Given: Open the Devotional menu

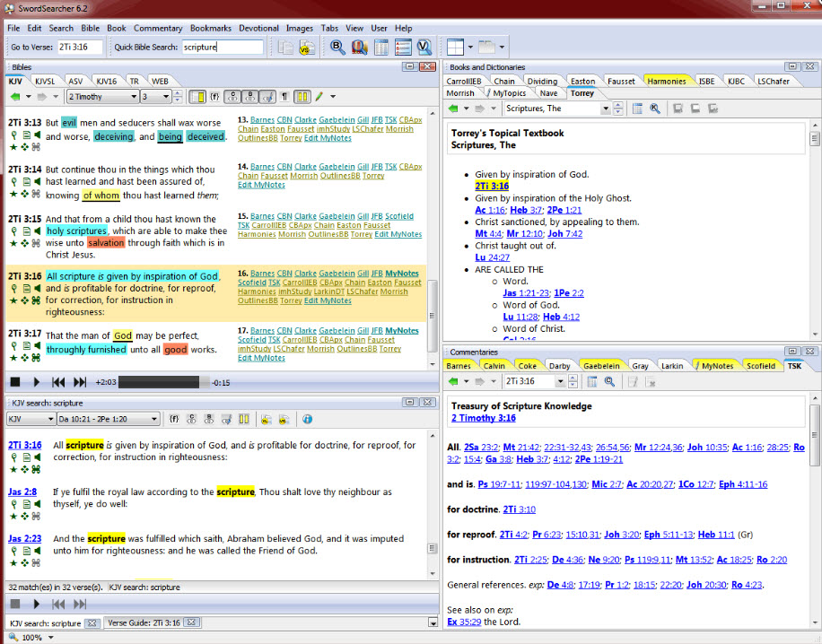Looking at the screenshot, I should (x=259, y=29).
